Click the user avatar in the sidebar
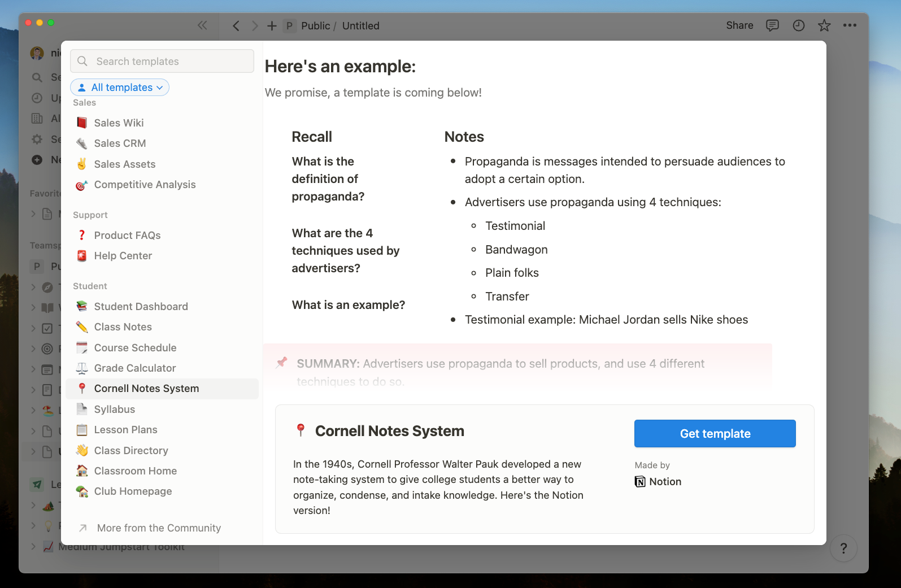 click(x=37, y=53)
